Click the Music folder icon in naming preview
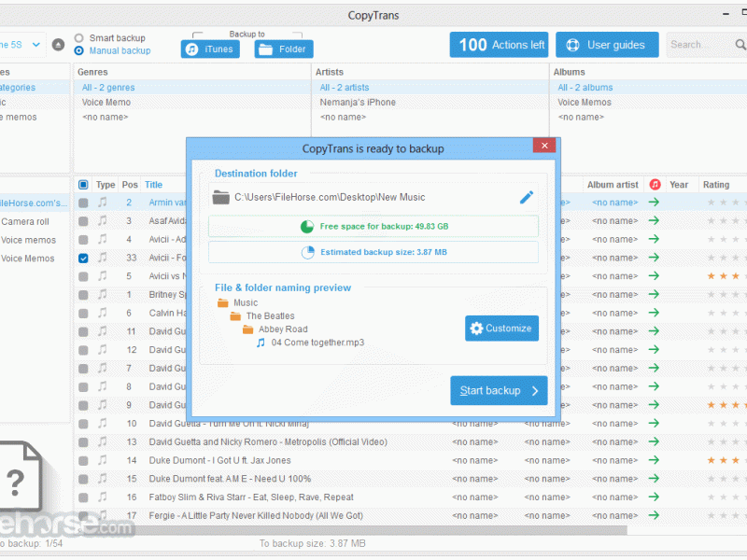 pyautogui.click(x=223, y=302)
